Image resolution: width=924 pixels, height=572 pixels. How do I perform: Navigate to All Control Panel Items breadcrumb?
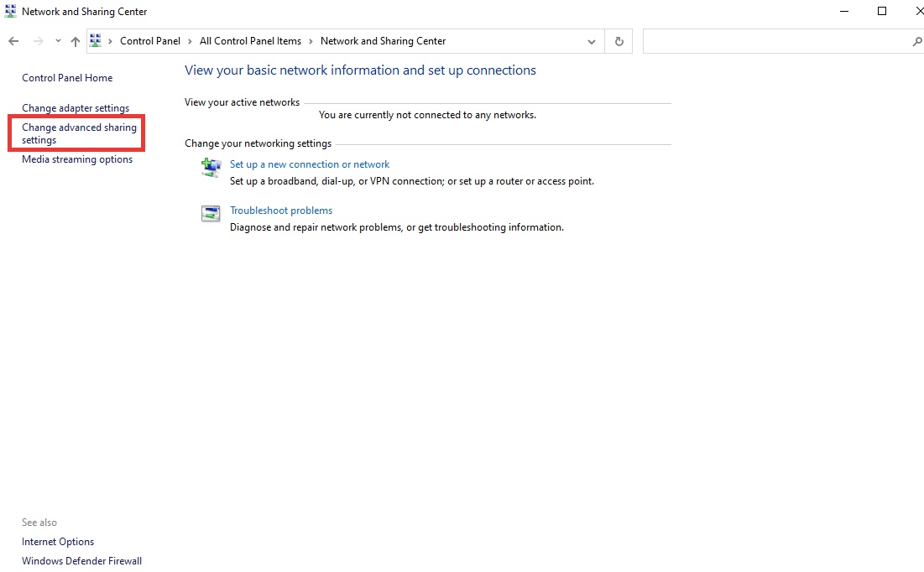[250, 41]
